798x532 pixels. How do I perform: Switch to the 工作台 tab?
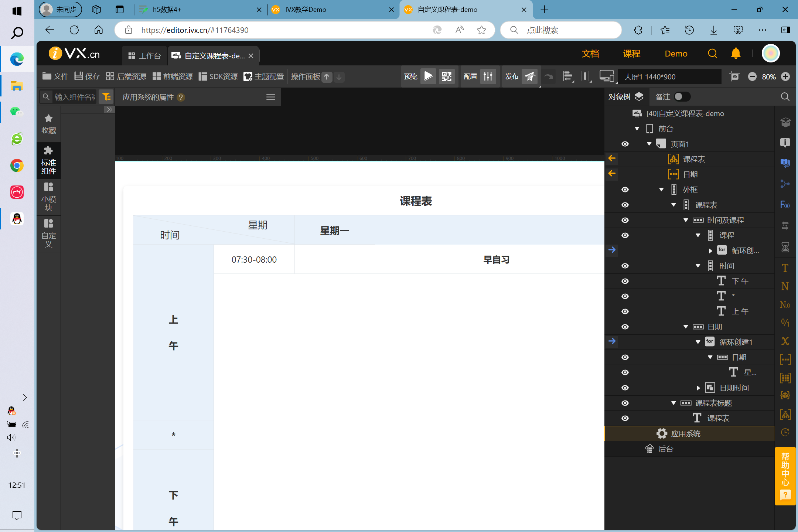(x=144, y=55)
